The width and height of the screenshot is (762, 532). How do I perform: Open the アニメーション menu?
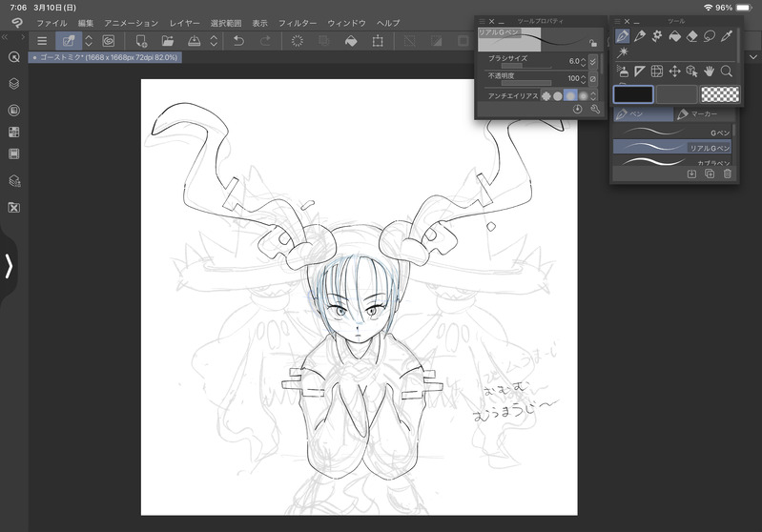[x=132, y=23]
